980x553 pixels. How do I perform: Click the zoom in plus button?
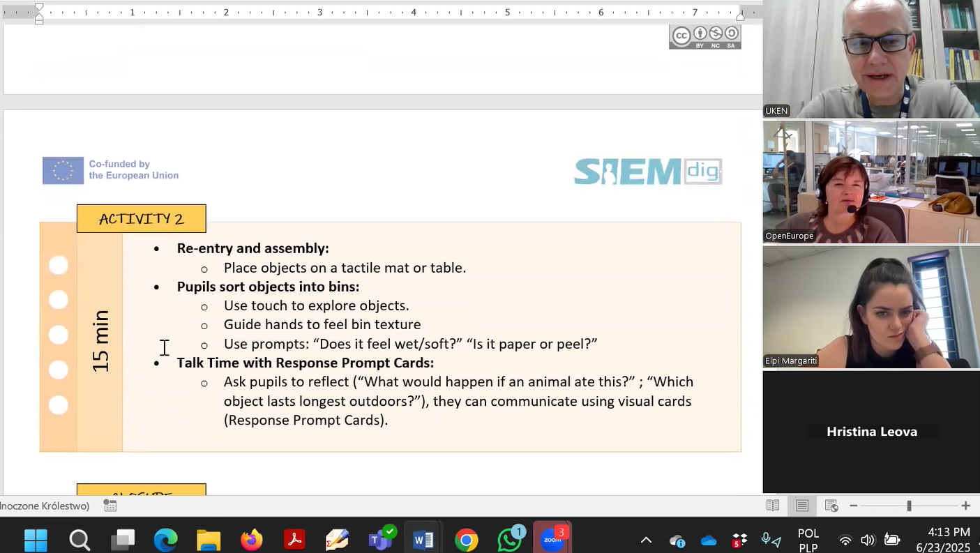coord(965,506)
